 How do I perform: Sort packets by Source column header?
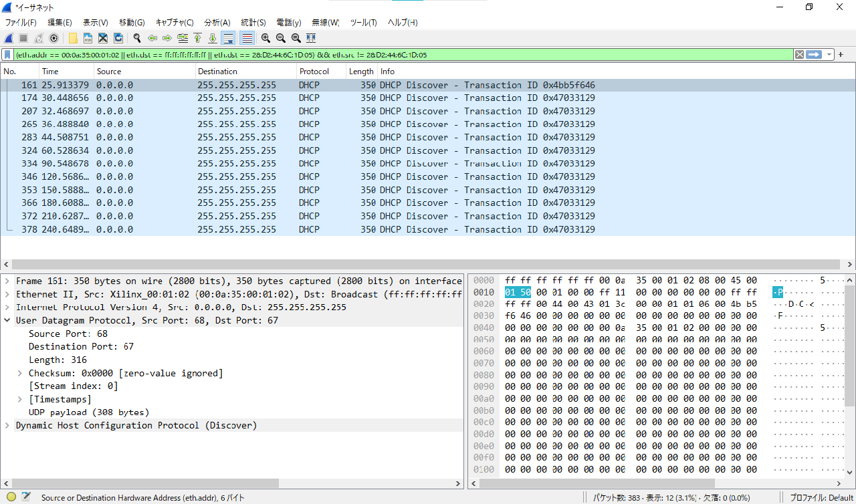click(145, 72)
